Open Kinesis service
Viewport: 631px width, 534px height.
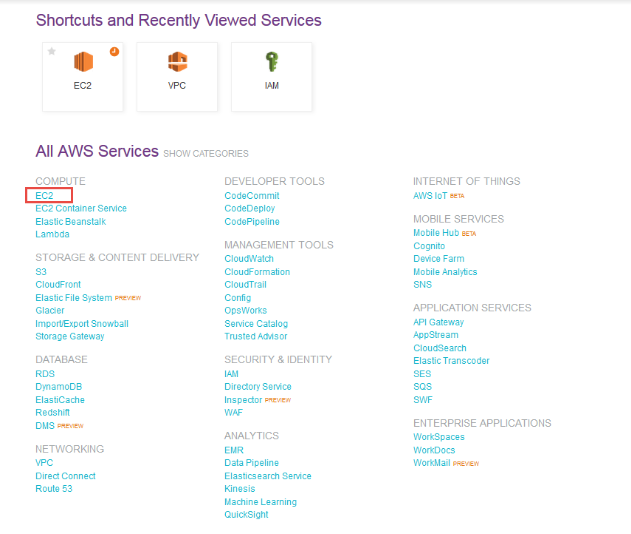[x=240, y=489]
